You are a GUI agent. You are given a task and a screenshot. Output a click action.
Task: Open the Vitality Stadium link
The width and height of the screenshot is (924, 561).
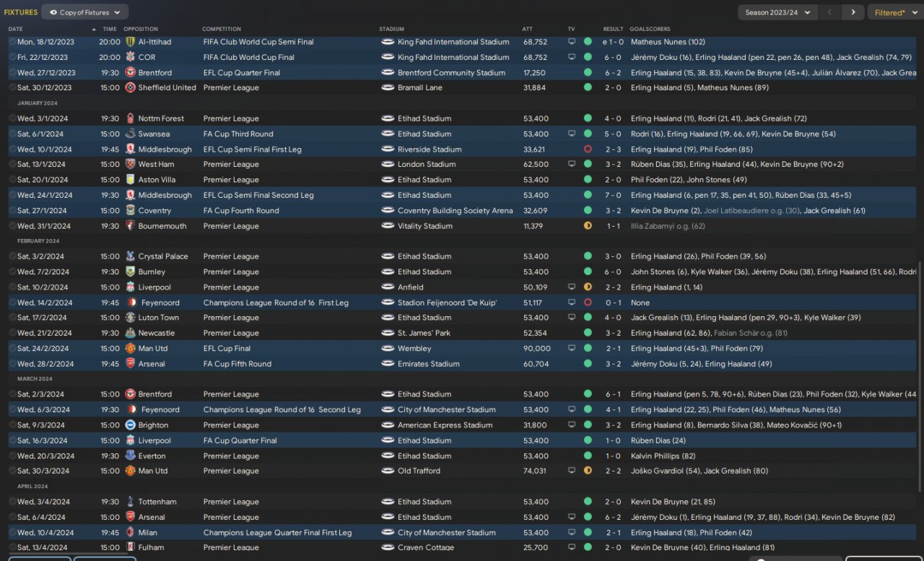pyautogui.click(x=425, y=226)
